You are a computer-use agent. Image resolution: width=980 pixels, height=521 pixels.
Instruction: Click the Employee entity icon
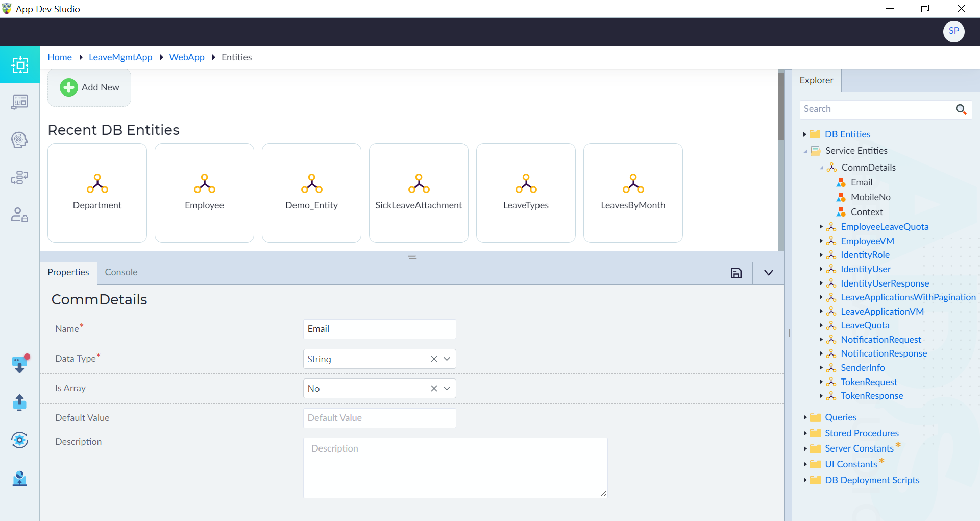point(205,183)
